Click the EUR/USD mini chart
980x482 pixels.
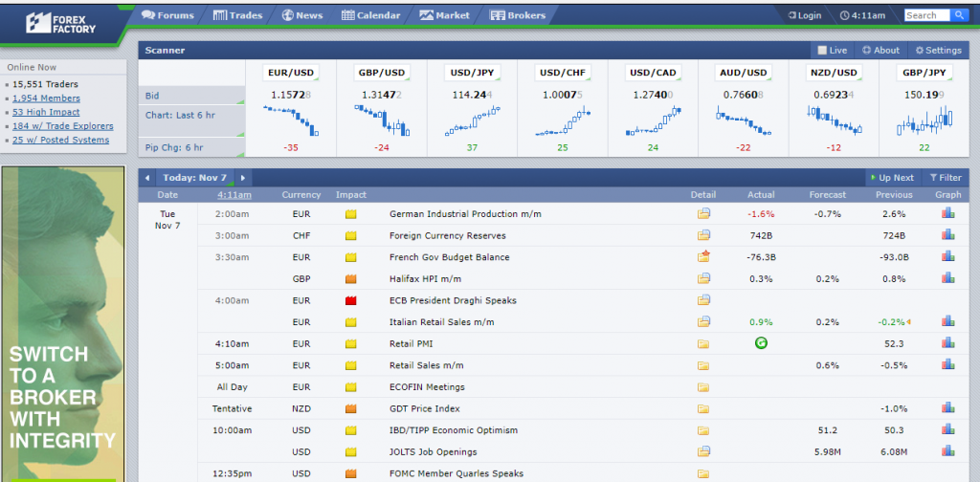[290, 121]
